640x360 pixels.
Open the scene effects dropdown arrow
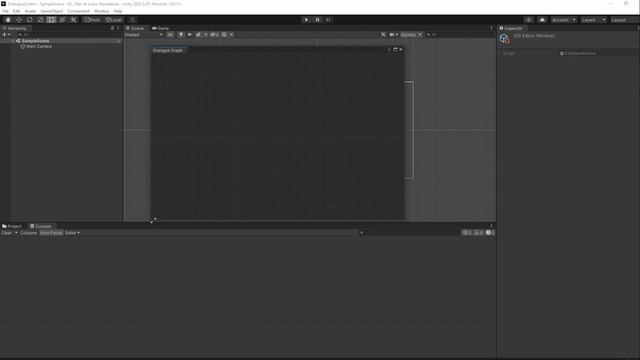pyautogui.click(x=206, y=35)
